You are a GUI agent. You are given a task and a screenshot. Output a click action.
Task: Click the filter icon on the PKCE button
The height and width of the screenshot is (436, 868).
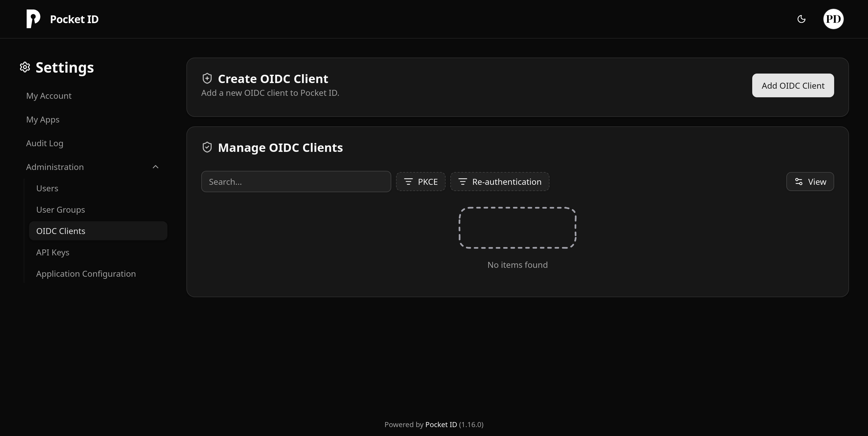409,182
